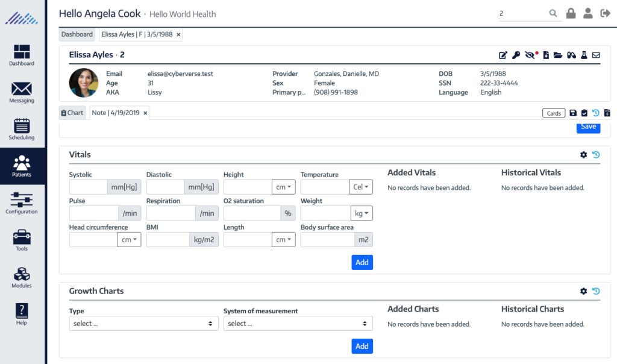Screen dimensions: 617x364
Task: Click the blue Save button
Action: pos(588,127)
